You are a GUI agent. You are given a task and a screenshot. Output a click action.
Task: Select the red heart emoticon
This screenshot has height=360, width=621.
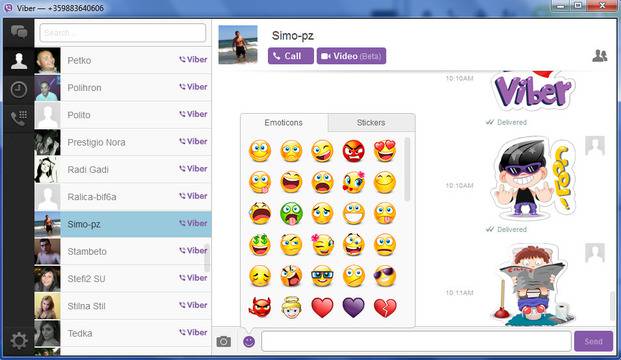(322, 307)
